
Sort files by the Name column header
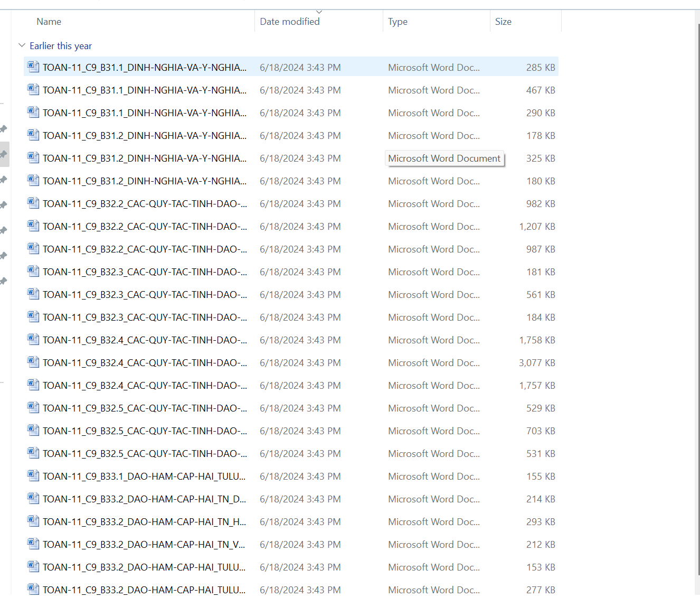coord(49,22)
